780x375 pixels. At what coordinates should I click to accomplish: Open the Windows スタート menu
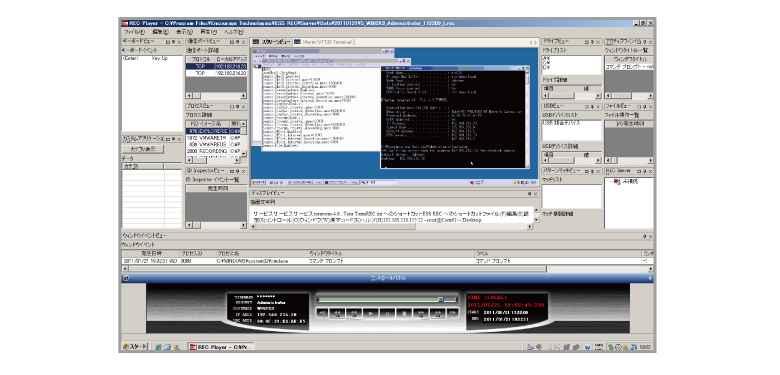pyautogui.click(x=135, y=347)
